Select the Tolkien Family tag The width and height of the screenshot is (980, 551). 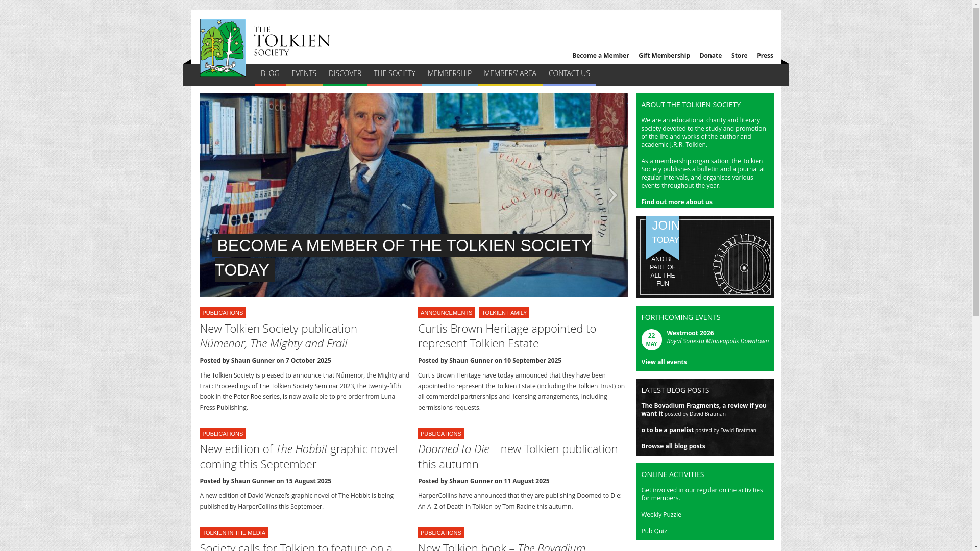pyautogui.click(x=504, y=313)
